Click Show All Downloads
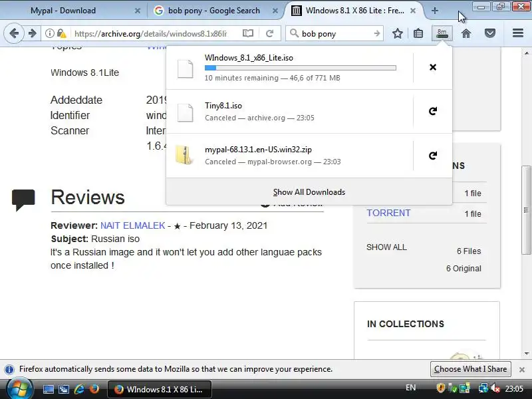This screenshot has width=532, height=399. point(309,192)
